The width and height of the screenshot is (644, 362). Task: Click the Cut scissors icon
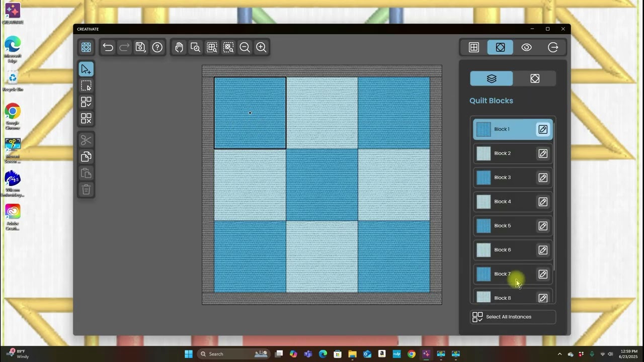86,140
